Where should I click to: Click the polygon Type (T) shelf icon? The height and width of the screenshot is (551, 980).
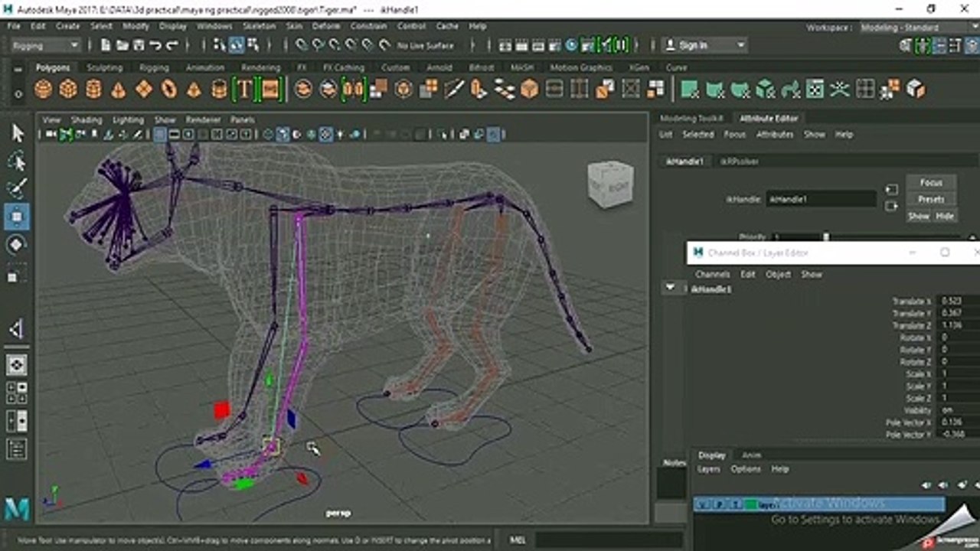[x=244, y=90]
